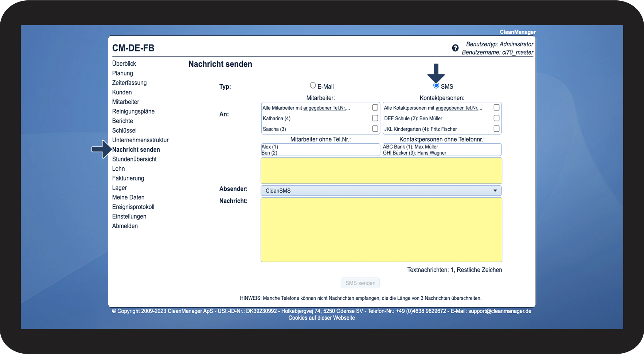Check DEF Schule contact Ben Müller
Screen dimensions: 644x354
tap(496, 118)
